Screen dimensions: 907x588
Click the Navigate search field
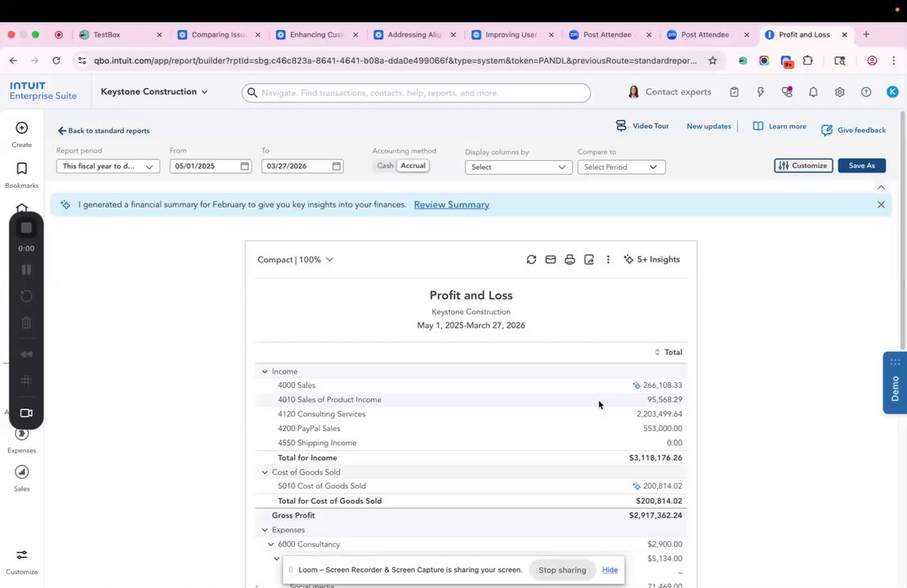[x=416, y=93]
